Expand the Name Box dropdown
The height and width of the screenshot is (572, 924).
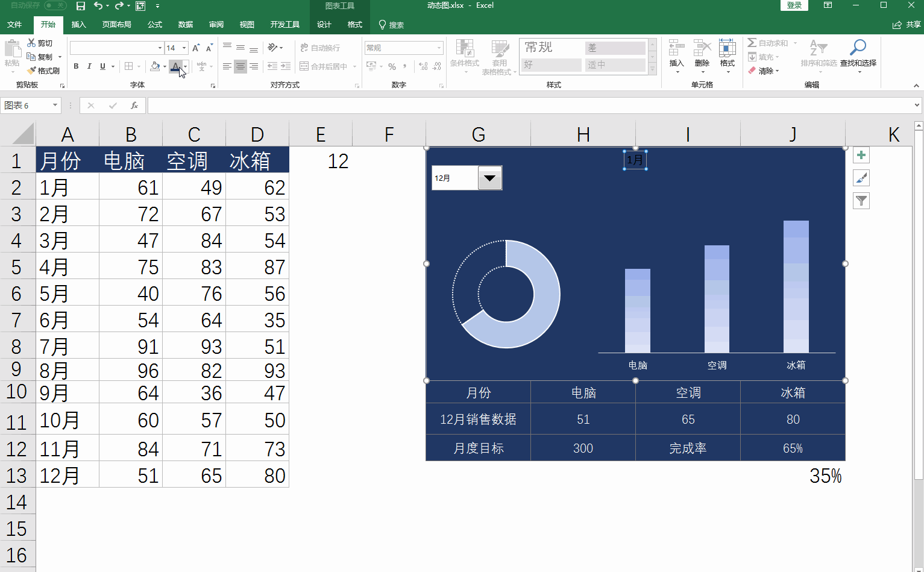[x=55, y=105]
